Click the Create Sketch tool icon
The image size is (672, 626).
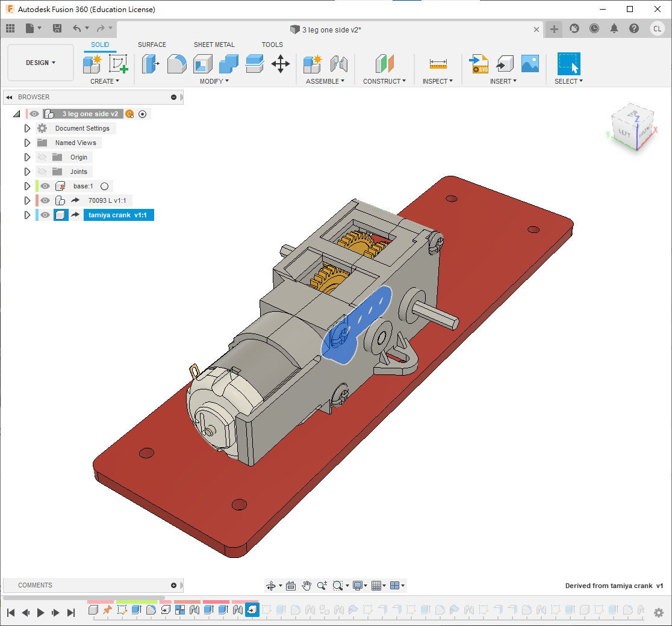click(x=119, y=64)
